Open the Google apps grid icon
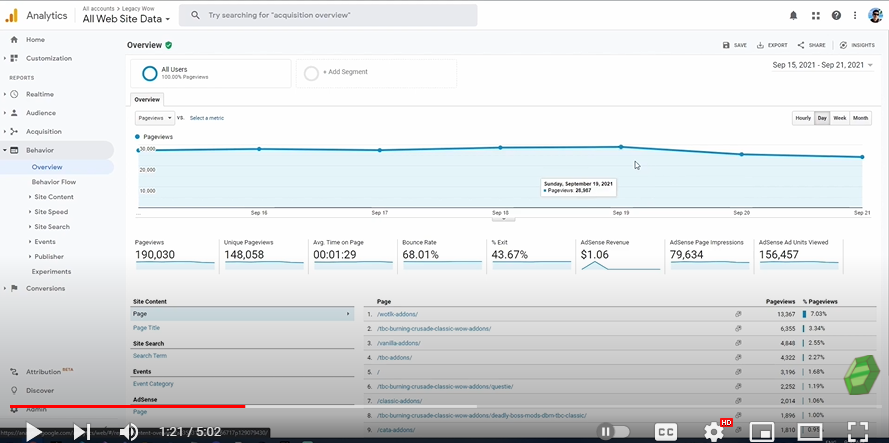Viewport: 889px width, 443px height. pos(816,16)
